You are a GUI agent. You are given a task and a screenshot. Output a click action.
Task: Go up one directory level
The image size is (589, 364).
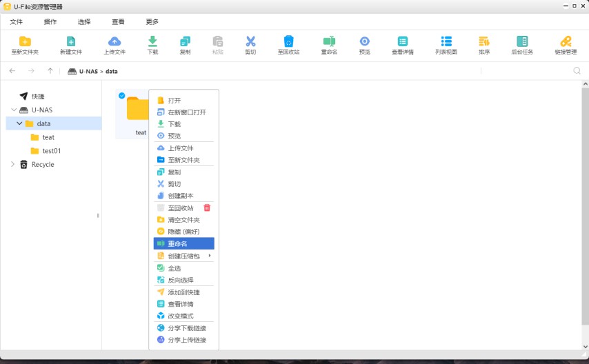click(x=50, y=70)
